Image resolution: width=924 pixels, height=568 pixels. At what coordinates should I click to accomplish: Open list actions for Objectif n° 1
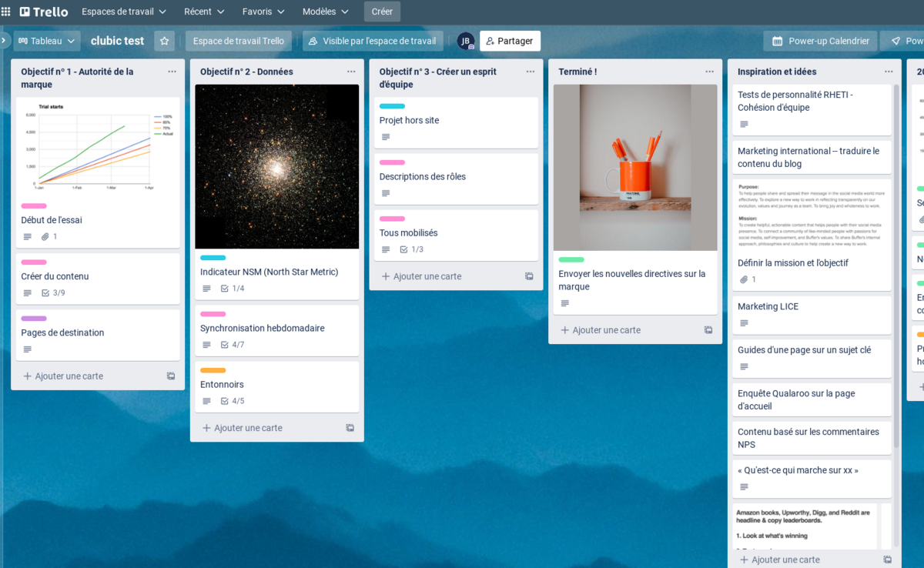[172, 72]
